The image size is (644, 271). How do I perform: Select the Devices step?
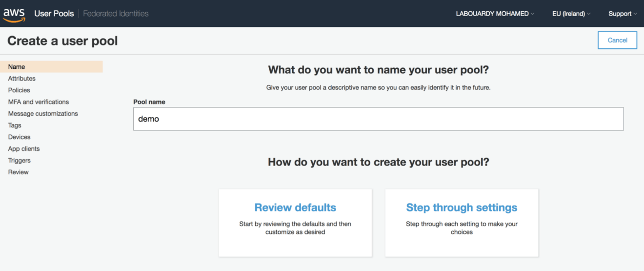[x=19, y=137]
